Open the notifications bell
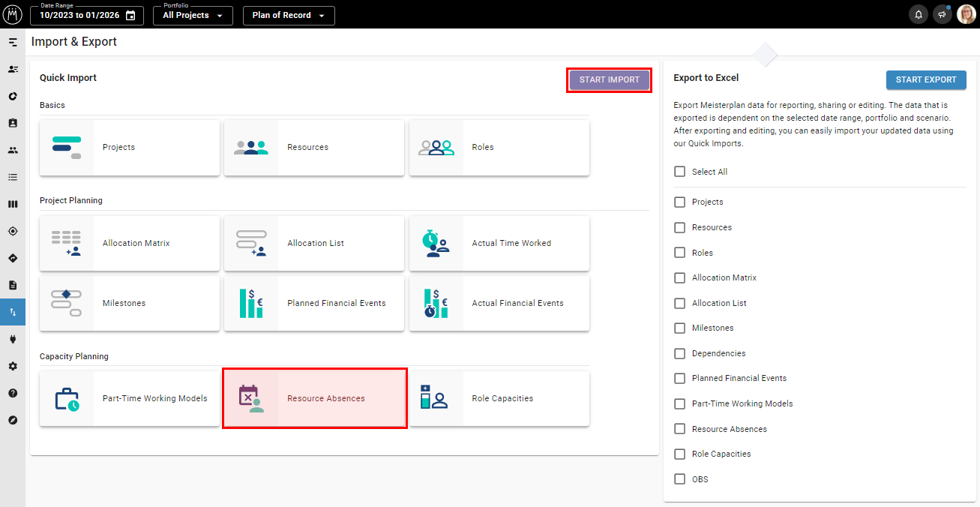The height and width of the screenshot is (507, 980). [x=918, y=14]
